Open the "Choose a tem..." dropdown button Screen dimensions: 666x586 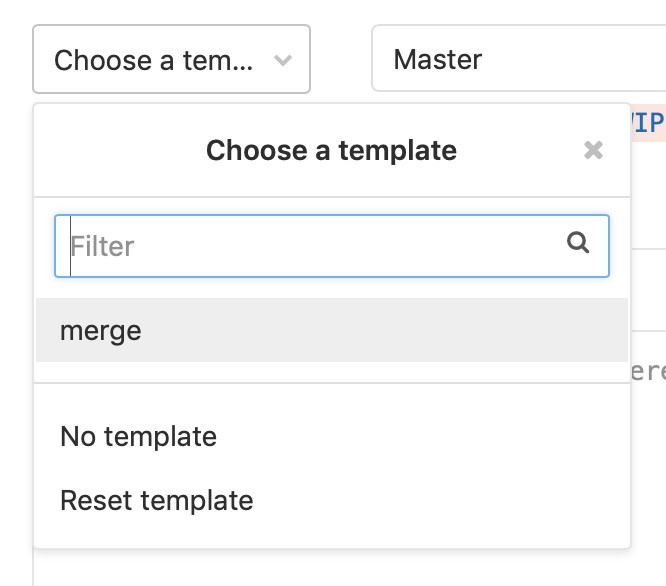(171, 60)
